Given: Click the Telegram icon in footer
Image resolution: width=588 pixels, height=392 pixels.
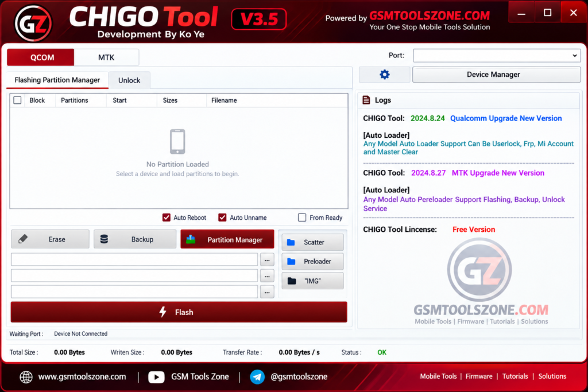Looking at the screenshot, I should tap(257, 377).
